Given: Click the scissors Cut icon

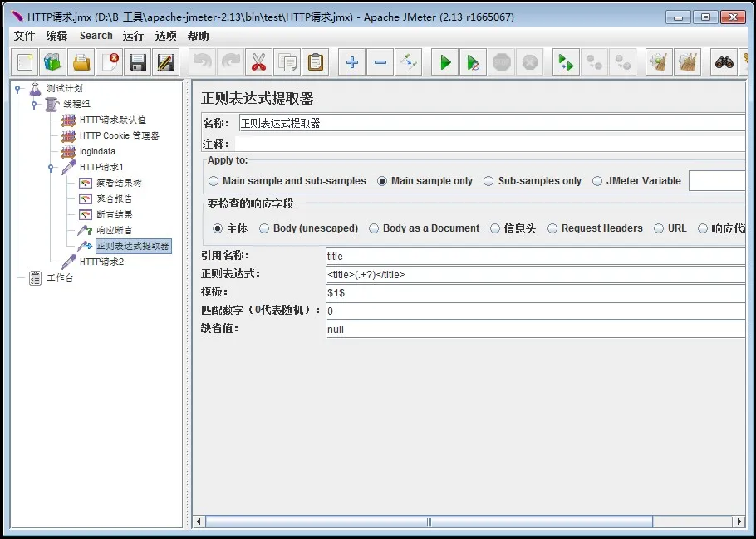Looking at the screenshot, I should 258,62.
